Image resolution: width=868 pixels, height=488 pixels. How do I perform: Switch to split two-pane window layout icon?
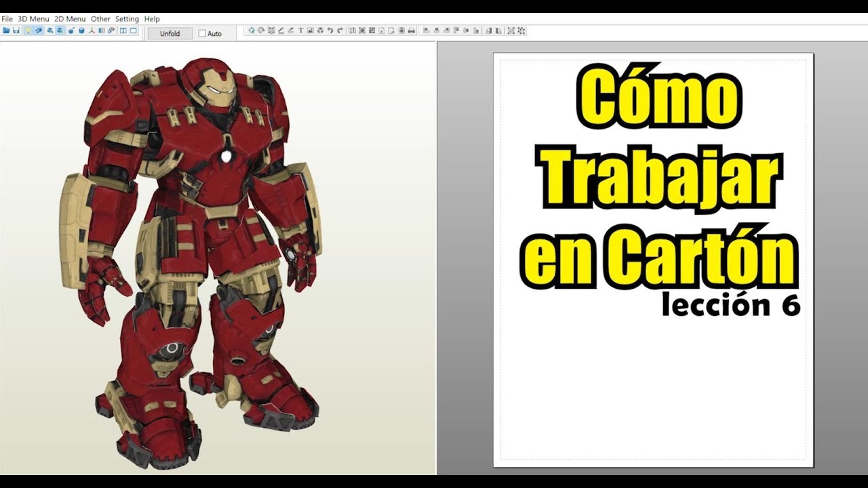[123, 30]
